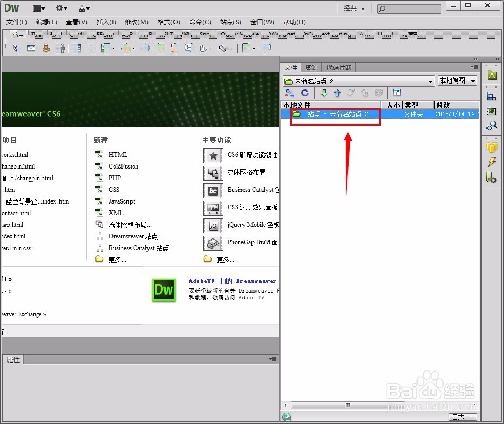This screenshot has height=424, width=504.
Task: Expand to show local and remote sites
Action: (x=397, y=93)
